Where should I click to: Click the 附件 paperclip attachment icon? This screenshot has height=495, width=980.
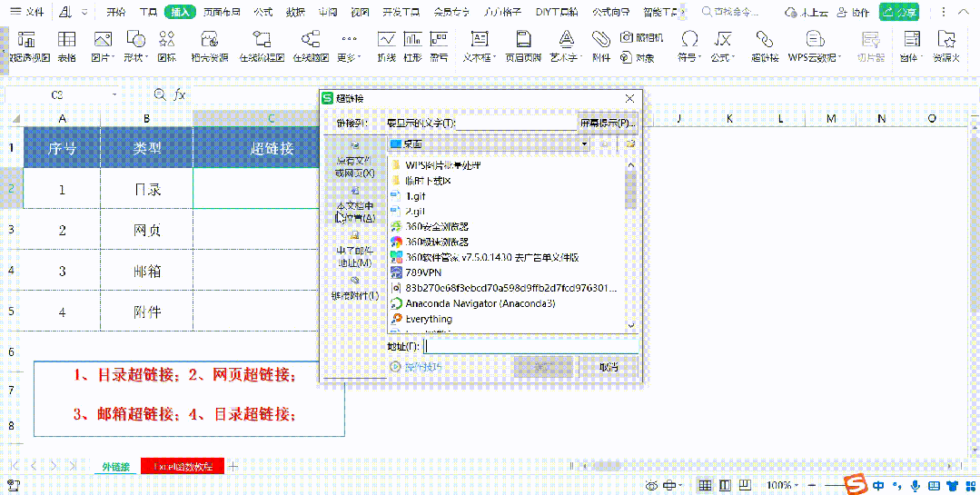tap(600, 40)
